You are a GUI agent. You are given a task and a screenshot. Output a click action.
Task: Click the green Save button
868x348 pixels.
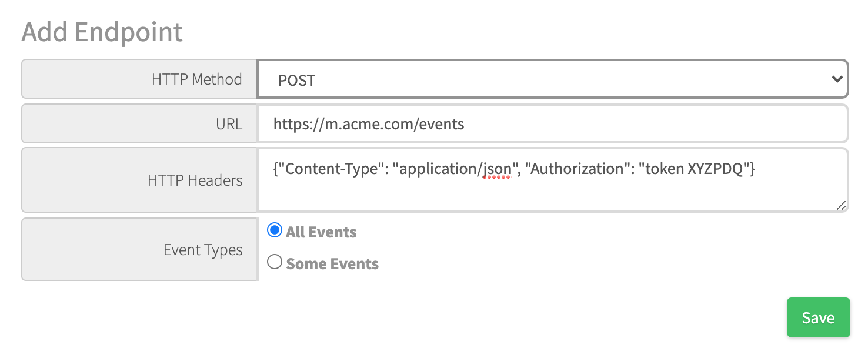[818, 317]
